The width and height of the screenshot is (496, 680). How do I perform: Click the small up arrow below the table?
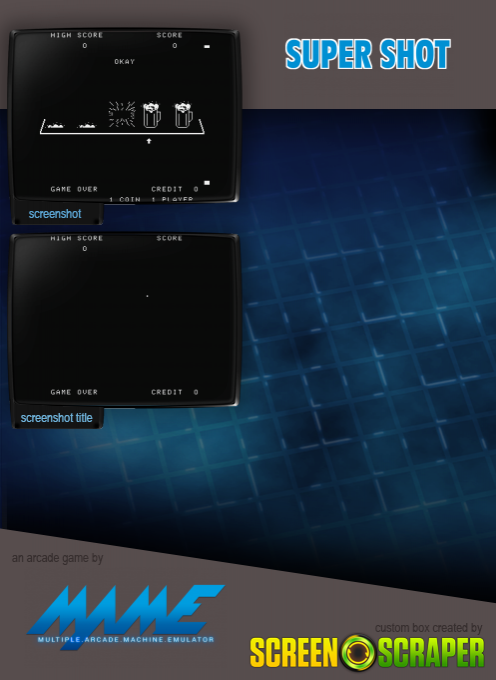point(149,141)
